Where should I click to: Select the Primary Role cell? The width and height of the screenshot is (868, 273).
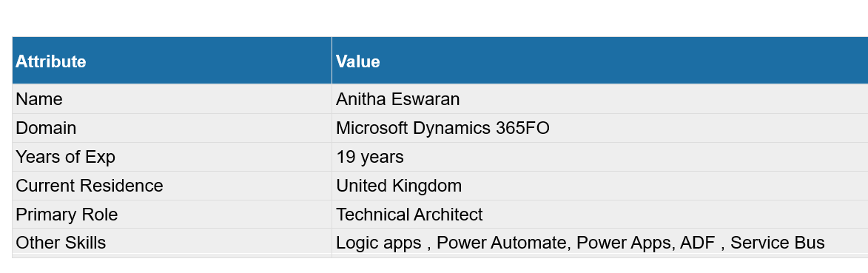pyautogui.click(x=172, y=215)
